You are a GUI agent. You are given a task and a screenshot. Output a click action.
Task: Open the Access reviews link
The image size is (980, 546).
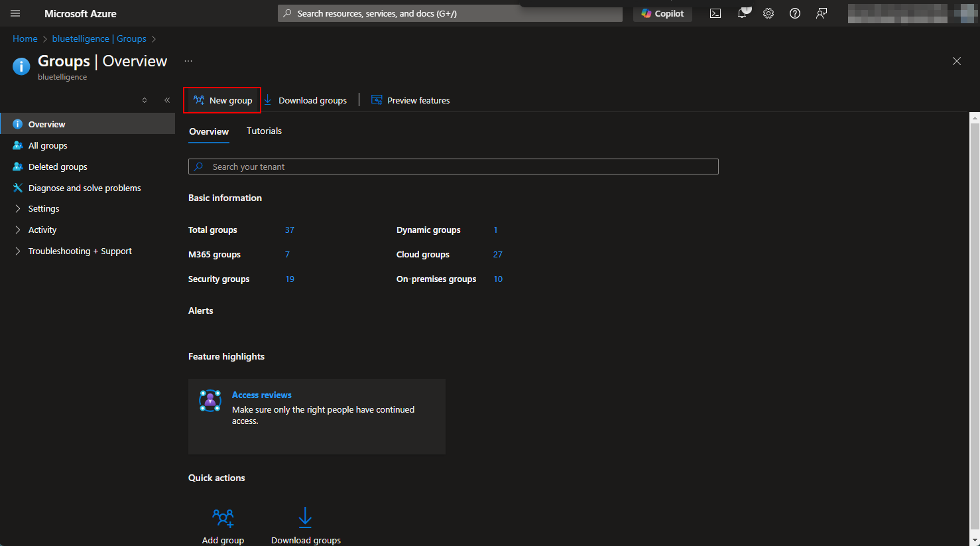click(x=261, y=395)
